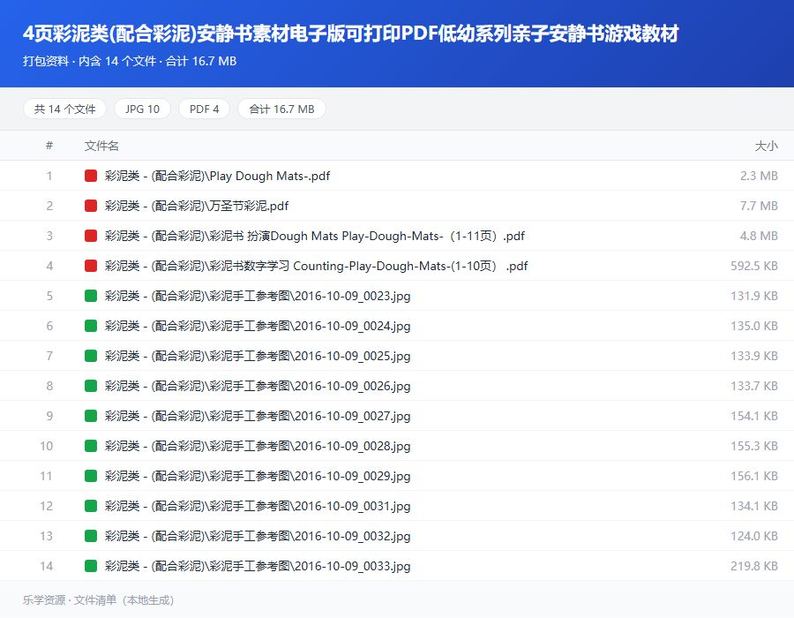Click the subtitle 打包资料 · 内含 14 个文件
The image size is (794, 618).
coord(130,61)
